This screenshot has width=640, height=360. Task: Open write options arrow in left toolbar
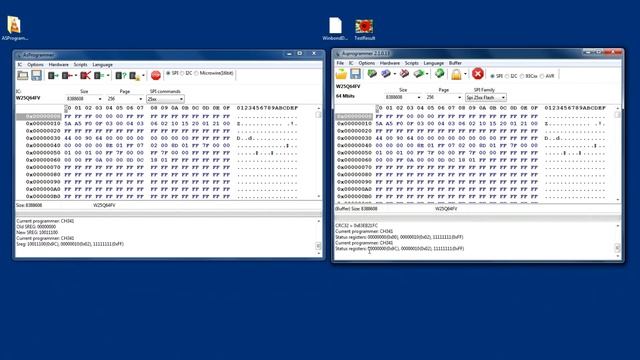click(x=76, y=76)
